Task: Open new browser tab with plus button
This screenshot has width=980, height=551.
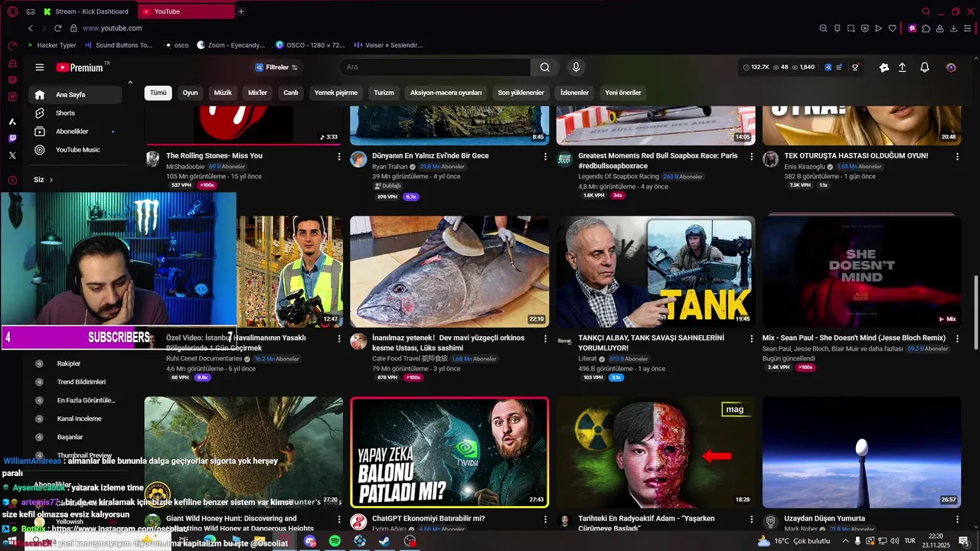Action: point(241,11)
